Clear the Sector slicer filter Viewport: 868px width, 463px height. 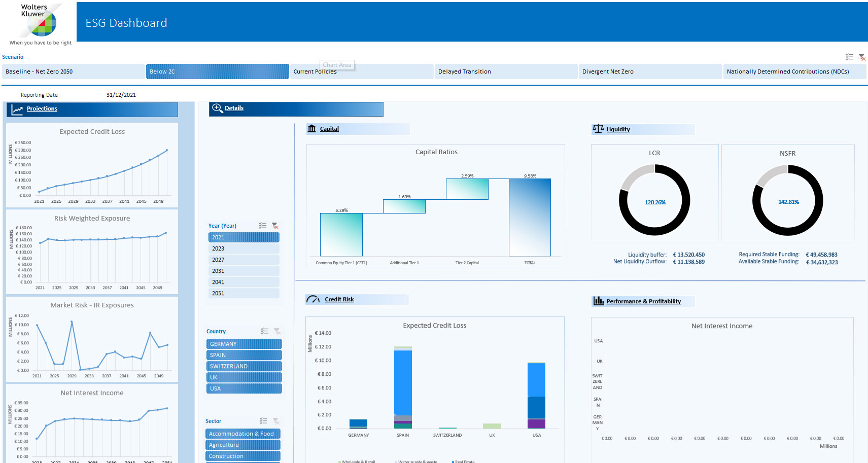coord(276,421)
